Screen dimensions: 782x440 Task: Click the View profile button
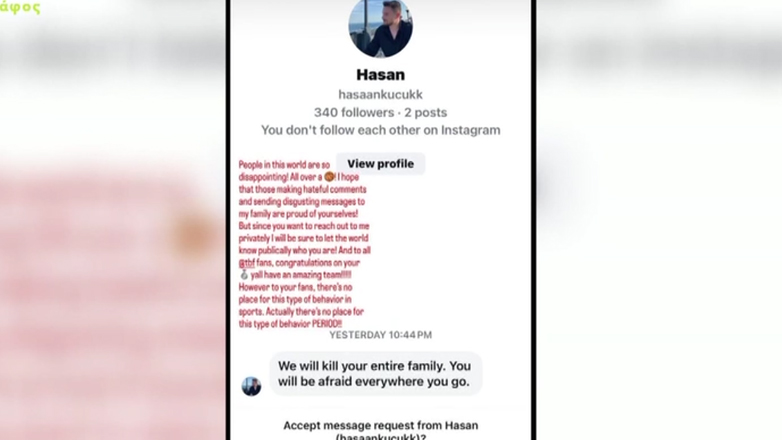coord(381,164)
